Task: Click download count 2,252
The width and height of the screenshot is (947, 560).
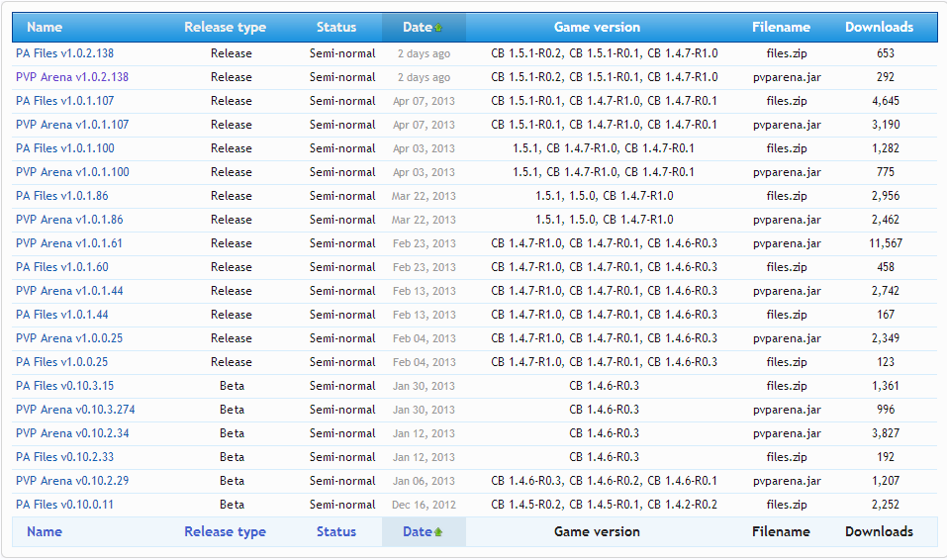Action: (886, 505)
